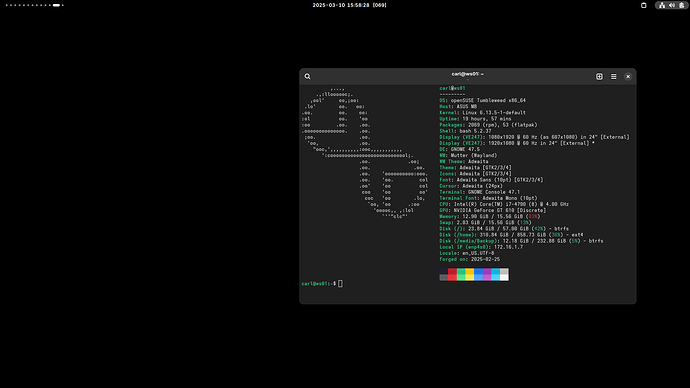Click the Locale line 'en_US.UTF-8'

[x=467, y=253]
